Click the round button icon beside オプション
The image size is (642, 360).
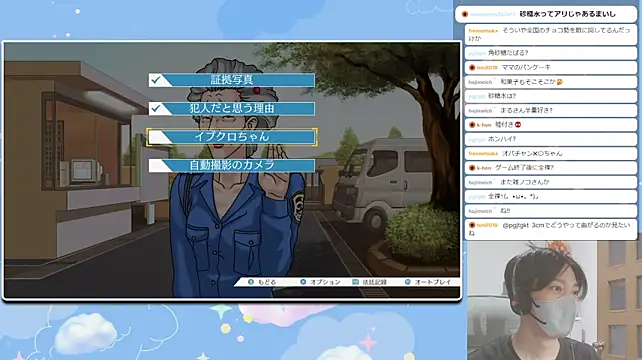pyautogui.click(x=303, y=282)
